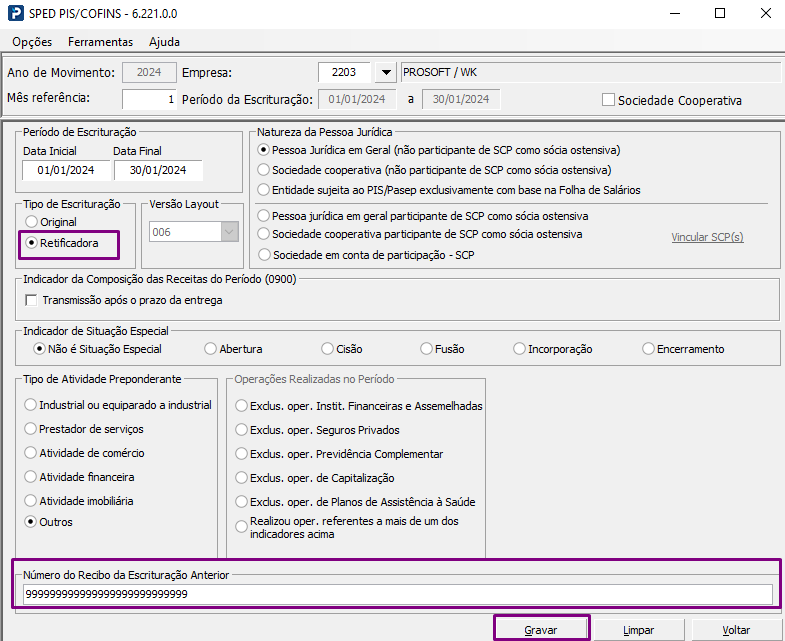Focus the Mês referência field

pos(149,99)
